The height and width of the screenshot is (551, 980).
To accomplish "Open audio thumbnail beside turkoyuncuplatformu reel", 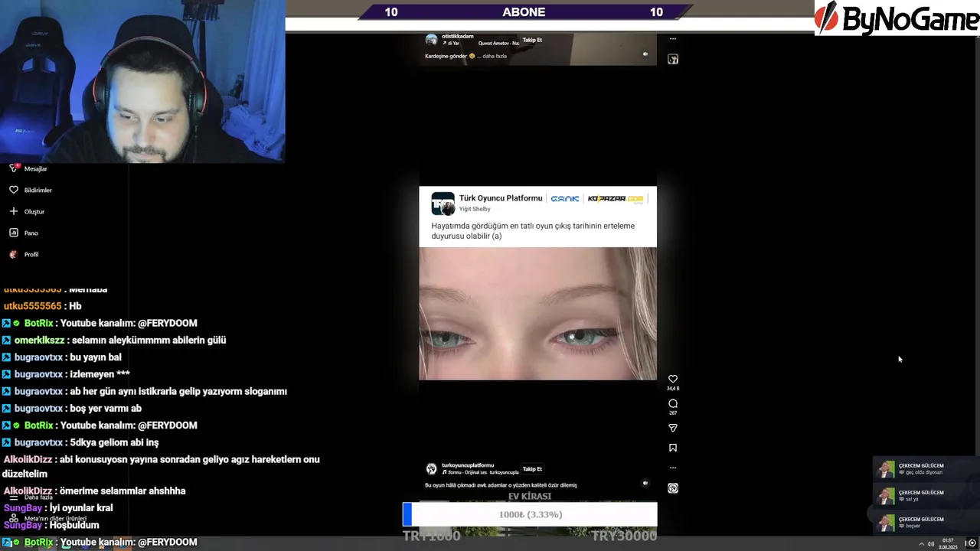I will click(x=673, y=488).
